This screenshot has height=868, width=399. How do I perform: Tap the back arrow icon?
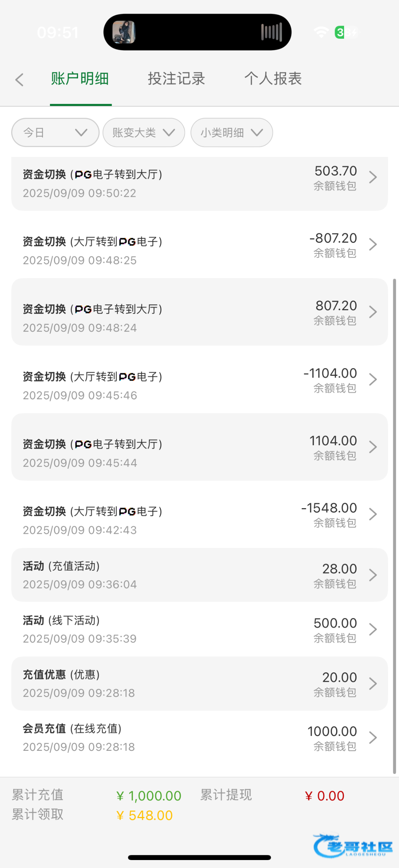[x=20, y=80]
